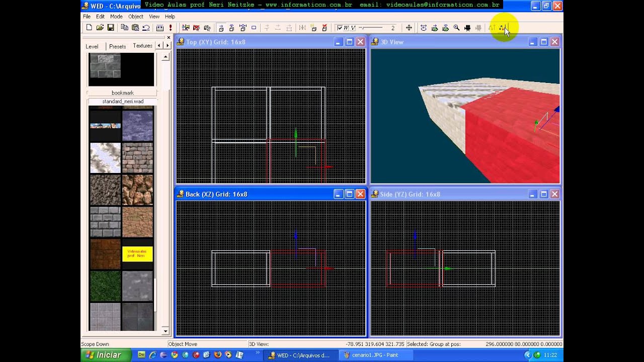
Task: Select the yellow Video Aulas texture
Action: [137, 254]
